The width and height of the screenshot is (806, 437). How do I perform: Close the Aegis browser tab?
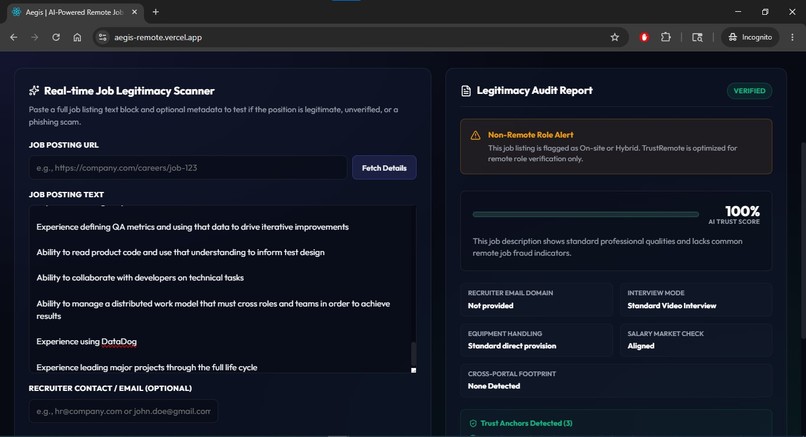pyautogui.click(x=134, y=12)
